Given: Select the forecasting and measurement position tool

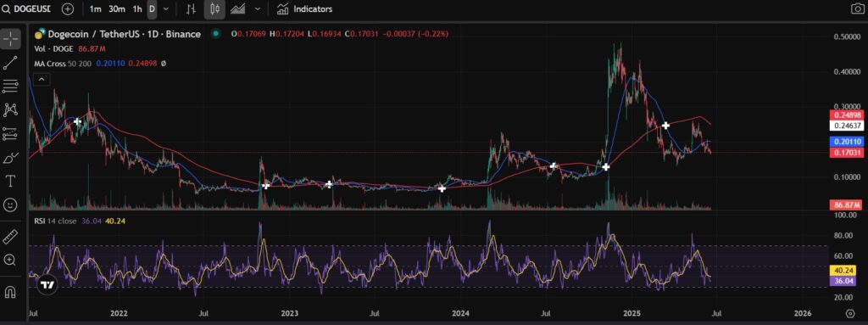Looking at the screenshot, I should click(10, 134).
